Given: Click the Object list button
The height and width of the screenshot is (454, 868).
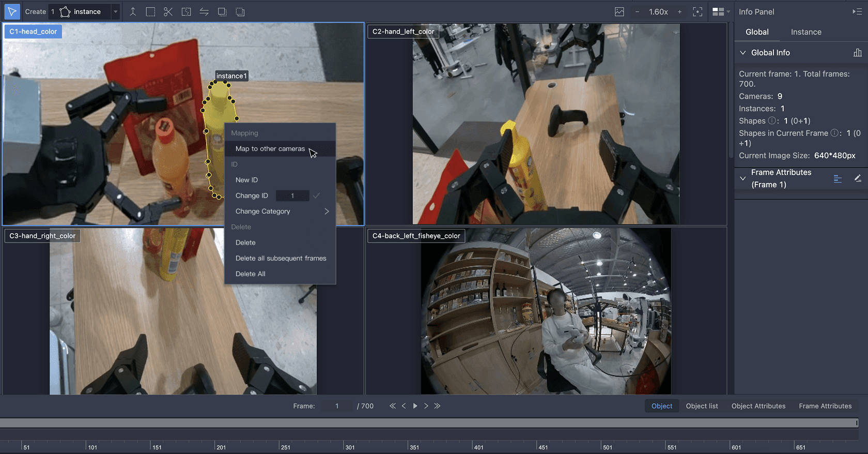Looking at the screenshot, I should point(702,406).
